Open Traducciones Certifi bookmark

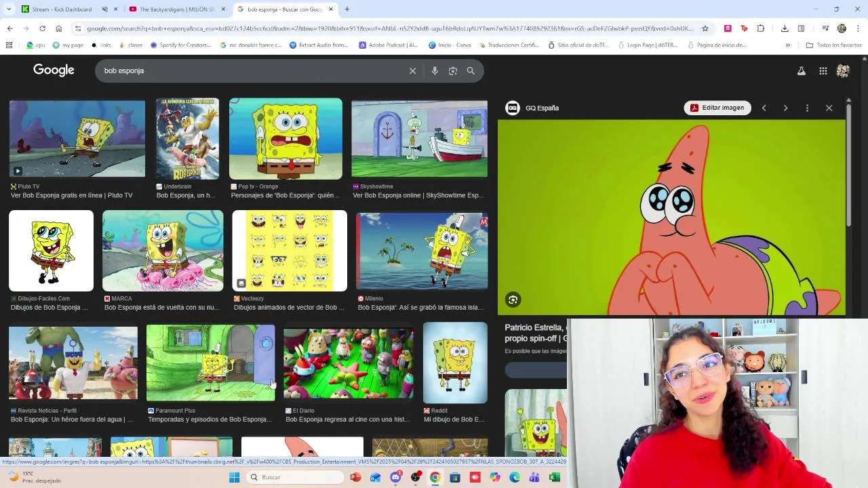(509, 45)
